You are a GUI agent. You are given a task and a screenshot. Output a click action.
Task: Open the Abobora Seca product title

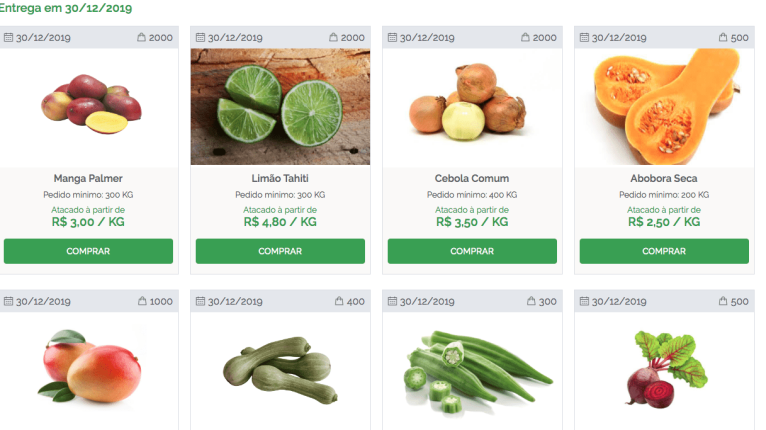click(x=664, y=179)
